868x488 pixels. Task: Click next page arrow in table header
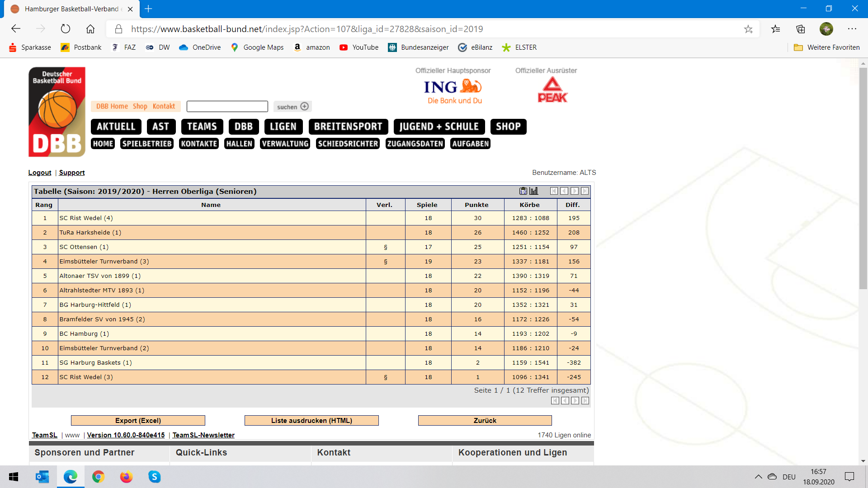575,191
